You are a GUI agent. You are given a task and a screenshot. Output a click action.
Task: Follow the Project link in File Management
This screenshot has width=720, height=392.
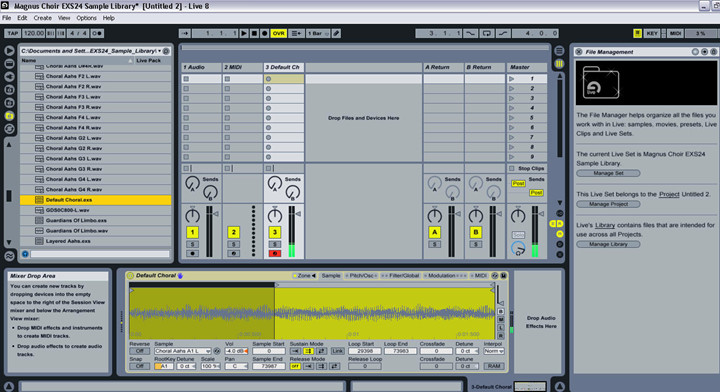point(669,194)
